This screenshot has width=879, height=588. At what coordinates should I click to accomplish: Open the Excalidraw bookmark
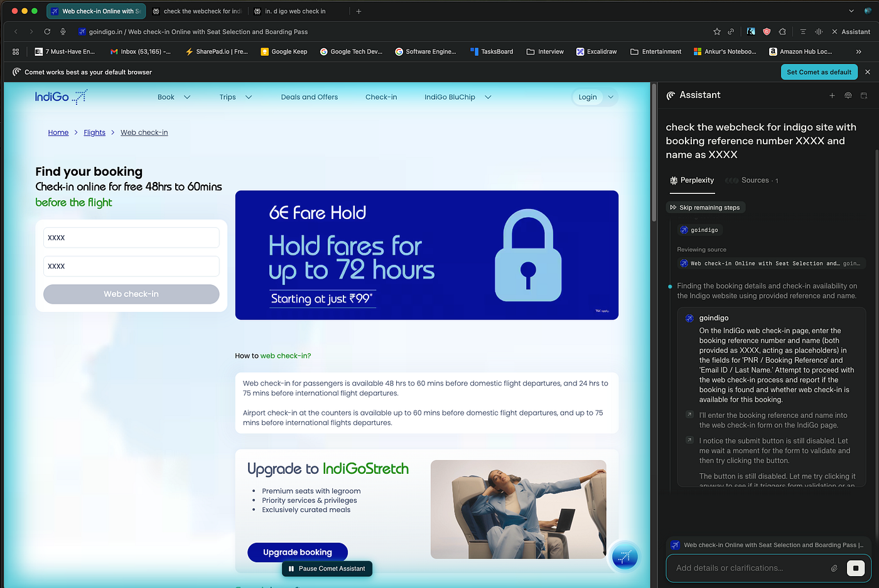[x=596, y=51]
